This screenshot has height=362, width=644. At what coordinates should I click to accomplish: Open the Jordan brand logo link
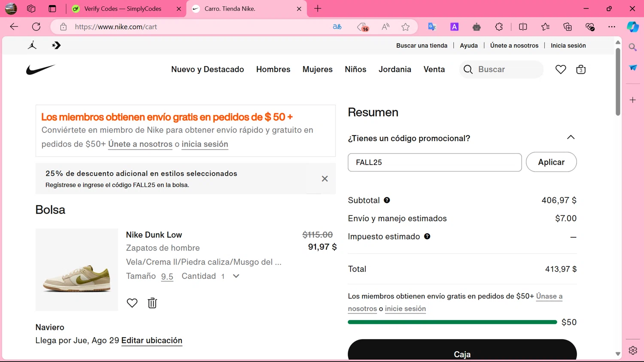(32, 45)
